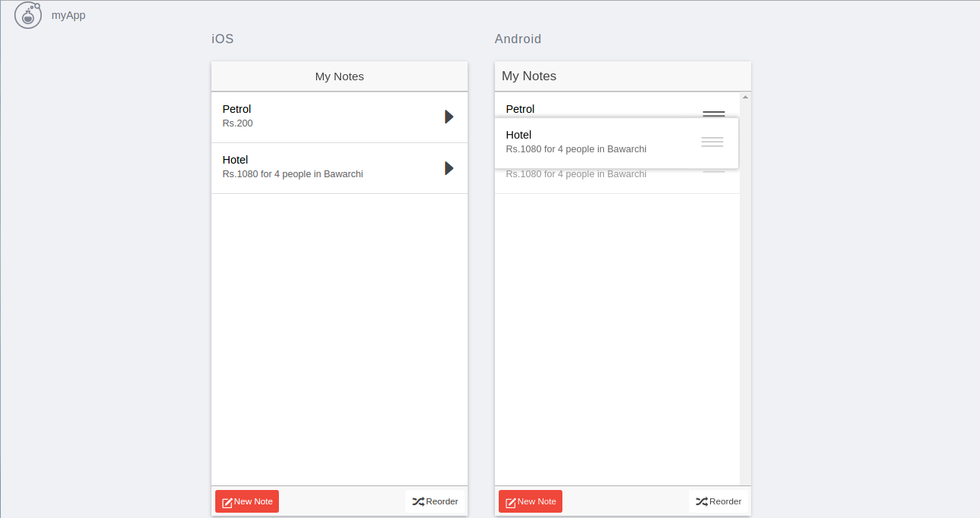This screenshot has height=518, width=980.
Task: Select the Hotel note title in iOS
Action: [235, 160]
